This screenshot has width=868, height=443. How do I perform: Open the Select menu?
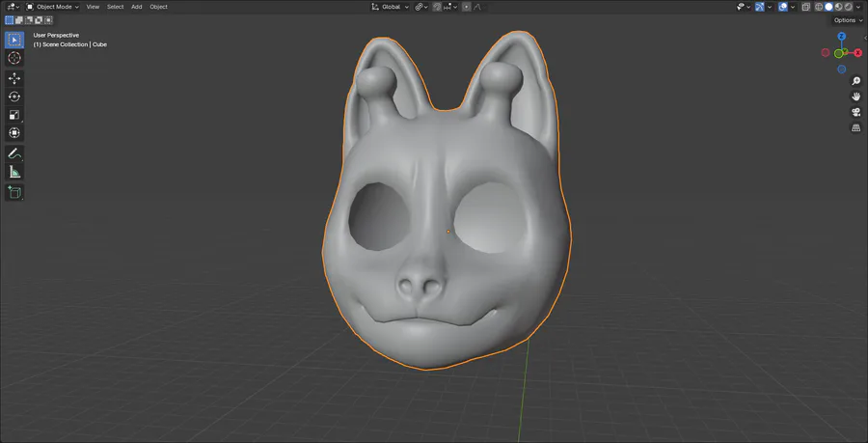click(115, 7)
